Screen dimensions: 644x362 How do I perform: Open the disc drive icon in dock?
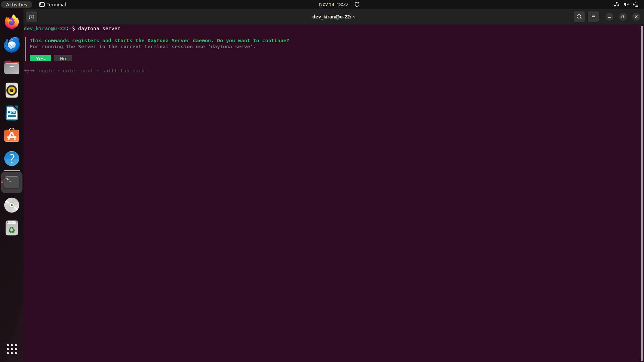tap(12, 205)
